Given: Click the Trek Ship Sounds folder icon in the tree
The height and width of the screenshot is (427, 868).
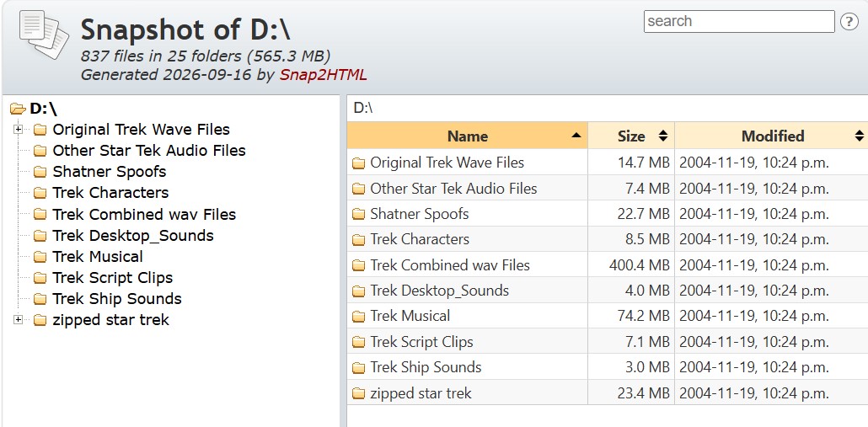Looking at the screenshot, I should (x=40, y=299).
